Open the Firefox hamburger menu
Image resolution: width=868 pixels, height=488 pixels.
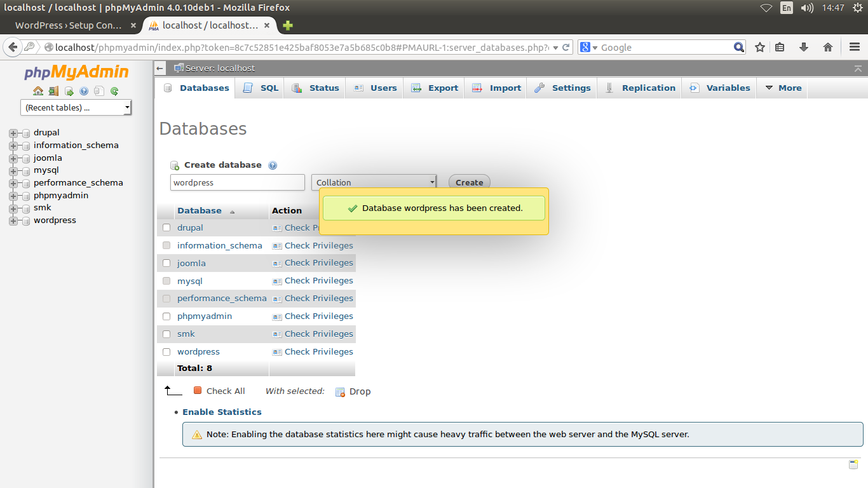click(x=855, y=47)
